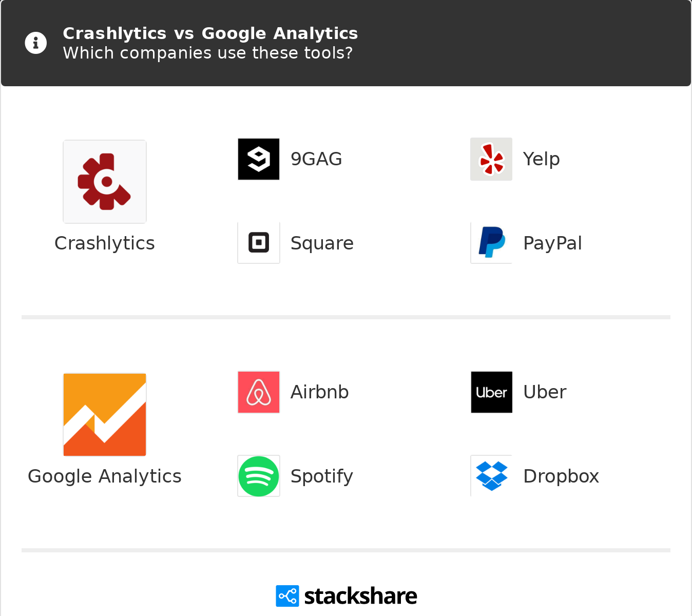Select the PayPal company name
The width and height of the screenshot is (692, 616).
[x=552, y=243]
